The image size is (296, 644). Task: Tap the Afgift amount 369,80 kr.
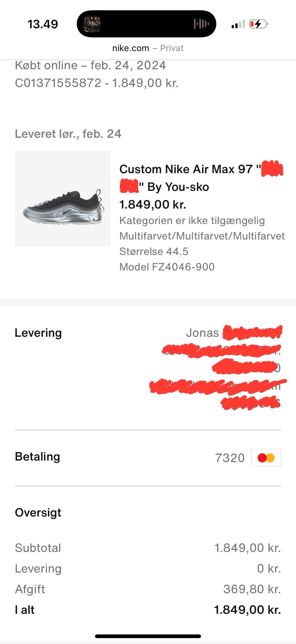click(252, 589)
